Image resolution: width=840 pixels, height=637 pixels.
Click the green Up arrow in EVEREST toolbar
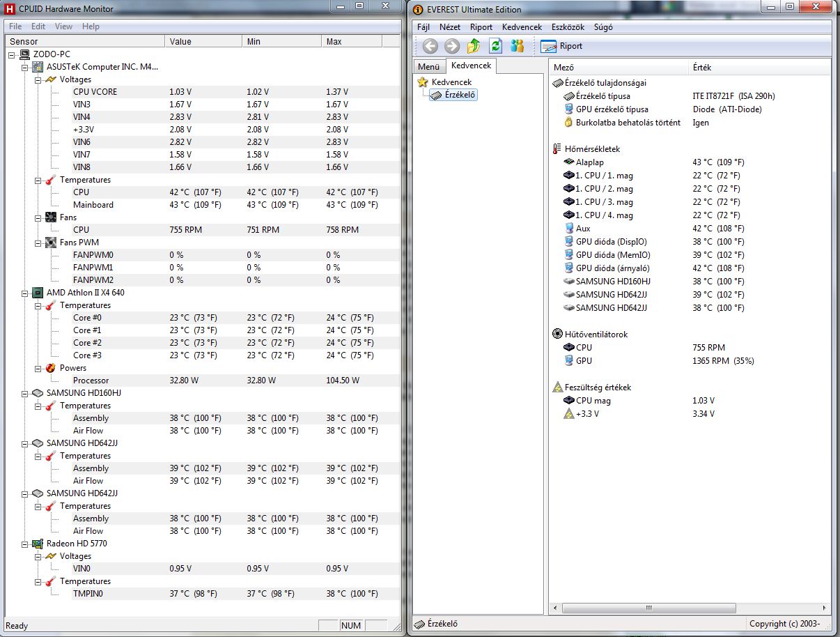[x=474, y=46]
